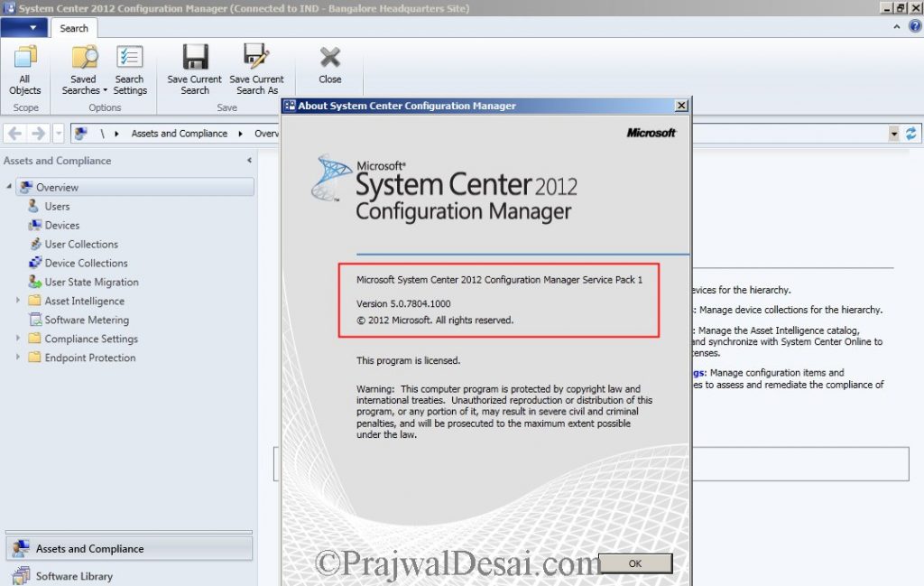Expand the Endpoint Protection folder
The image size is (924, 586).
[x=18, y=357]
